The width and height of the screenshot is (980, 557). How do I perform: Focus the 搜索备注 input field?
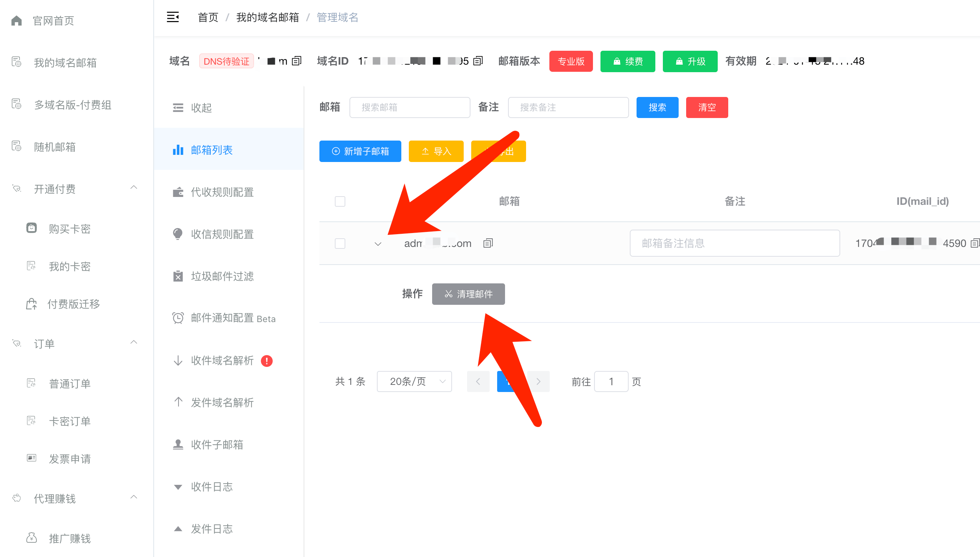click(568, 107)
